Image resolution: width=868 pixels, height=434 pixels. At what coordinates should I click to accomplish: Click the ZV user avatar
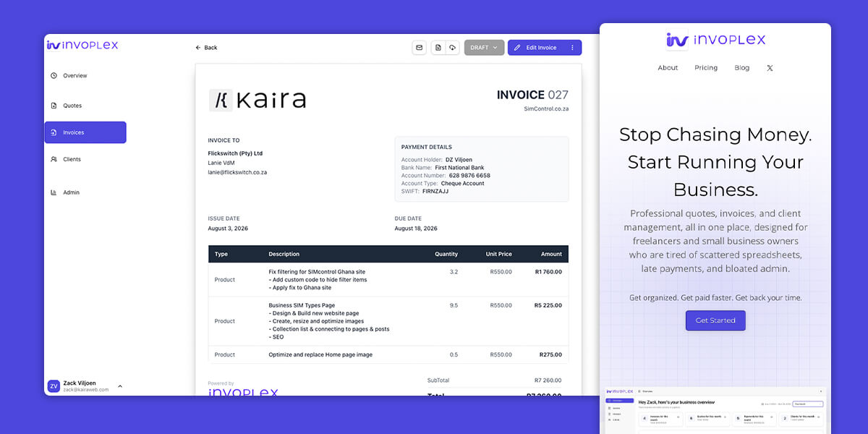click(x=54, y=386)
